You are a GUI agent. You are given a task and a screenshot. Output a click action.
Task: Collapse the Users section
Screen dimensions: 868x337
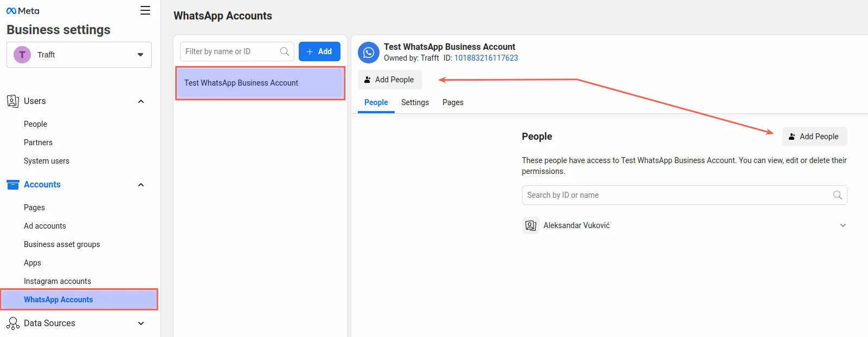click(141, 101)
